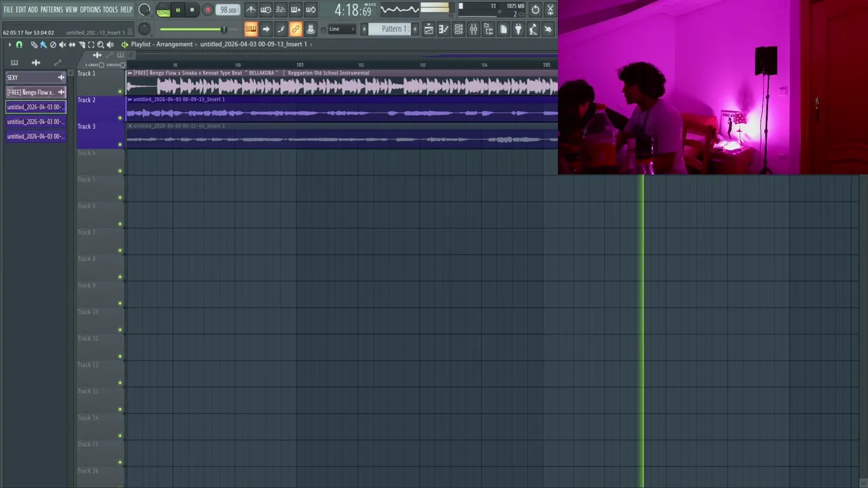Open the PATTERNS menu

[x=52, y=9]
